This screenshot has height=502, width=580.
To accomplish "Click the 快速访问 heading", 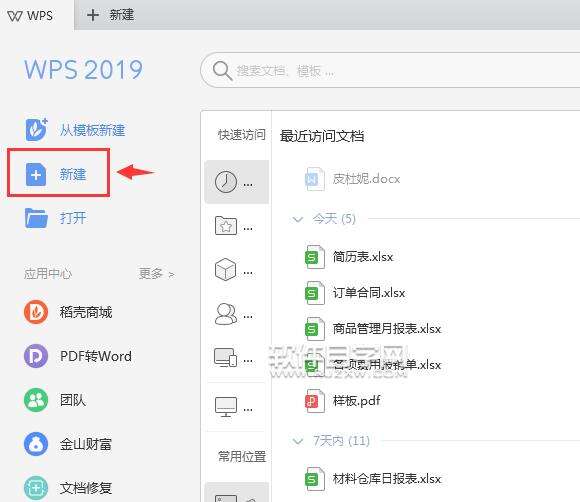I will click(x=242, y=135).
